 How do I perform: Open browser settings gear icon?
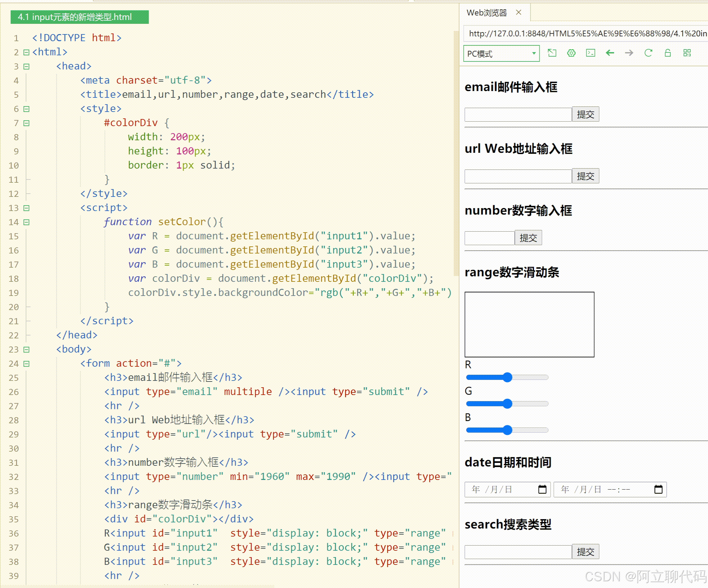coord(571,53)
